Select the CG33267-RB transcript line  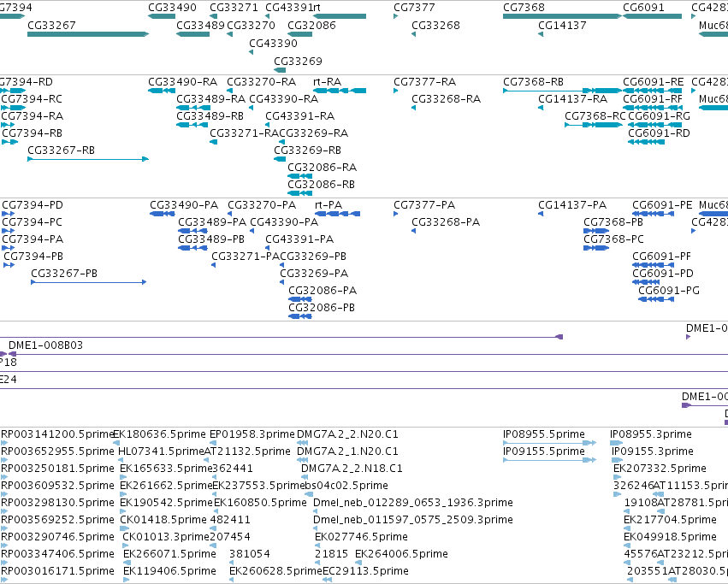[x=88, y=159]
